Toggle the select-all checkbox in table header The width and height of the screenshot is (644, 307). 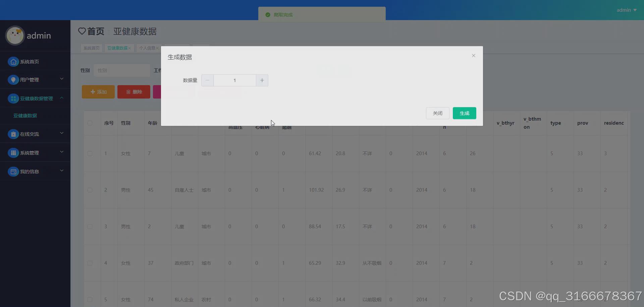point(90,123)
